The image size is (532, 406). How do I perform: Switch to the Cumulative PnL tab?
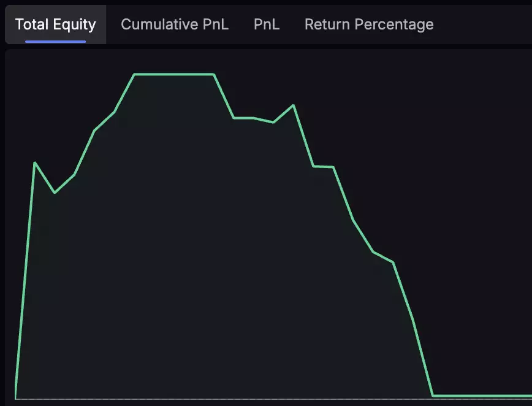tap(175, 25)
